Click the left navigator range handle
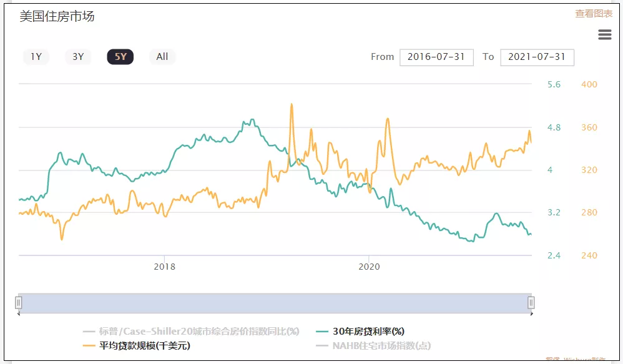 19,303
